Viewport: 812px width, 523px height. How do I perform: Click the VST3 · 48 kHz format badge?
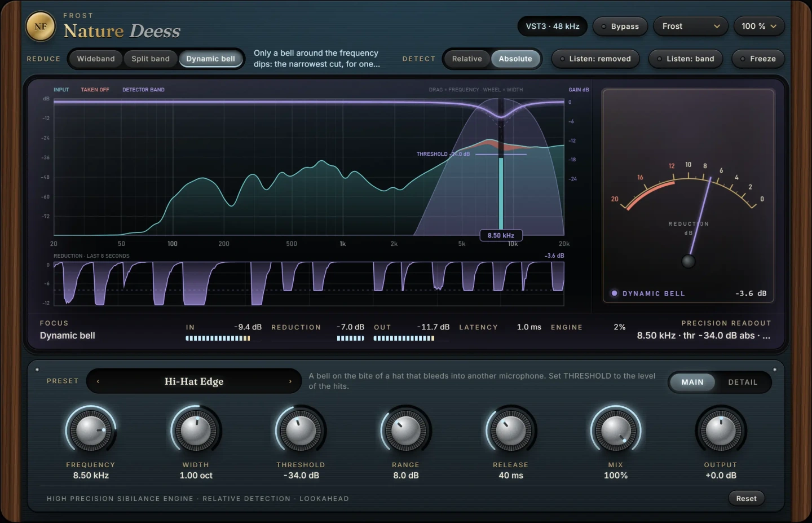553,27
